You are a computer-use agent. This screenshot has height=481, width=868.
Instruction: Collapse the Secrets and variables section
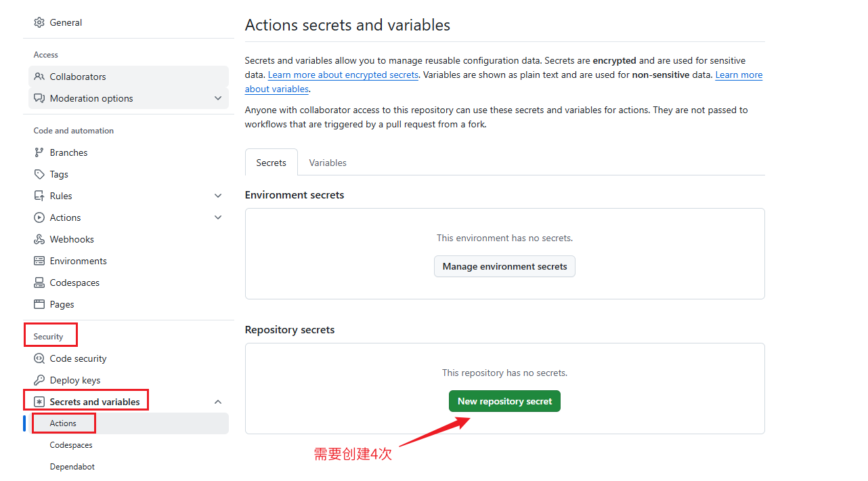(218, 402)
